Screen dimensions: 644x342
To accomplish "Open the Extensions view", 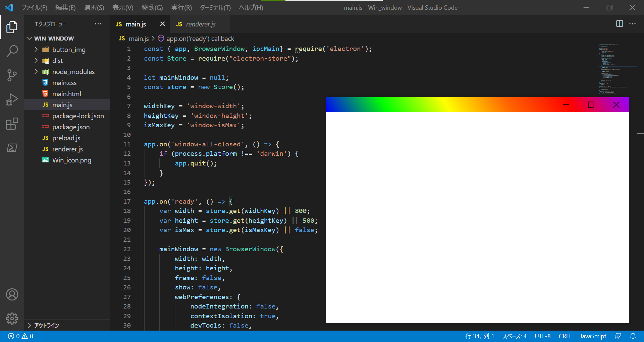I will point(12,124).
